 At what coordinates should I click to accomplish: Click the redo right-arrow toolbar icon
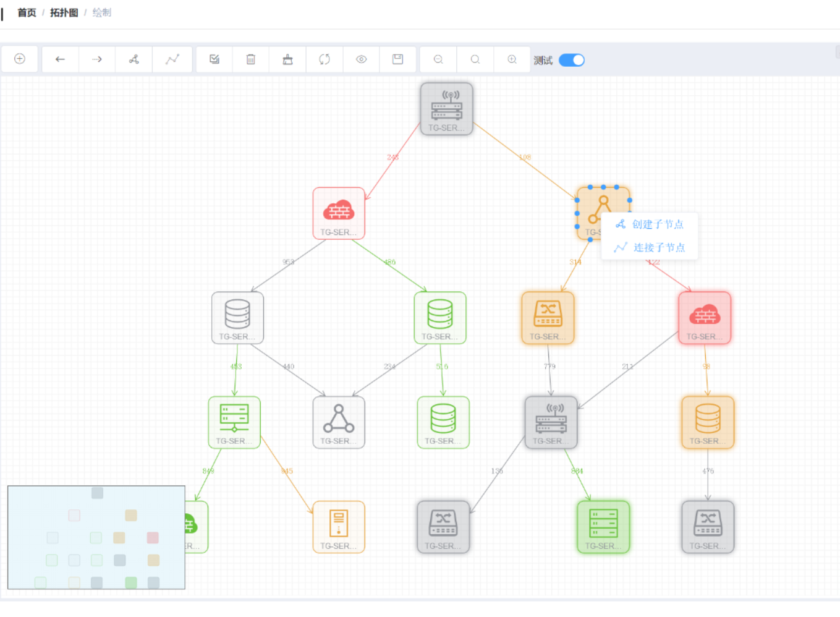(x=97, y=59)
